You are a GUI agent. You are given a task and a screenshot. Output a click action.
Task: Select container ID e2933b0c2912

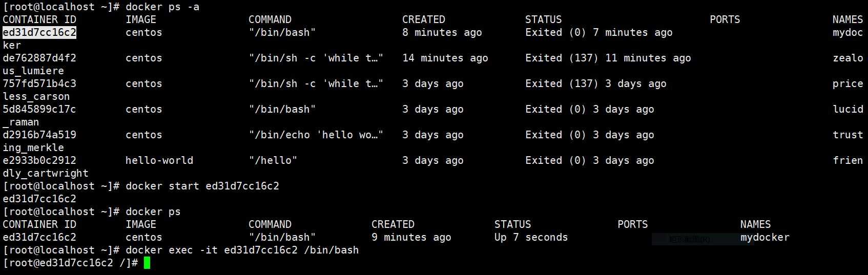click(x=39, y=160)
